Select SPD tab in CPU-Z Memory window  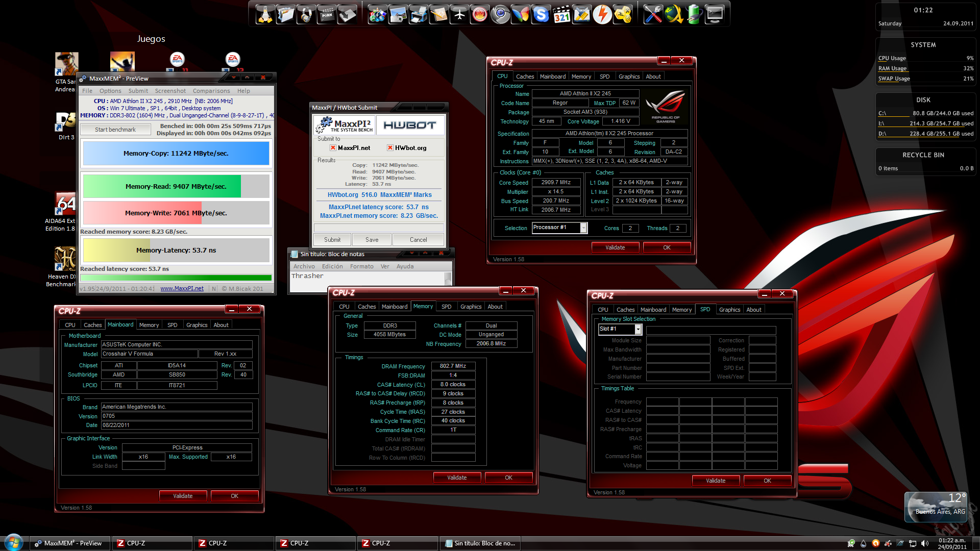446,307
